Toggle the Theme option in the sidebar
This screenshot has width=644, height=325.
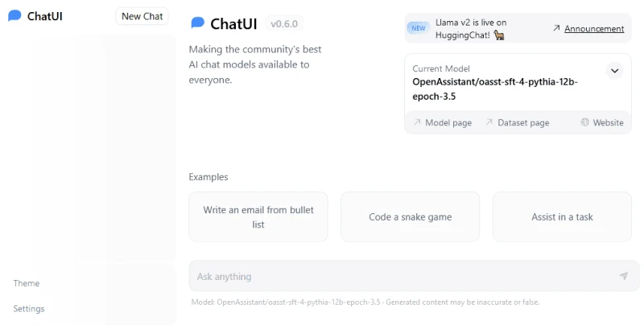pyautogui.click(x=27, y=283)
